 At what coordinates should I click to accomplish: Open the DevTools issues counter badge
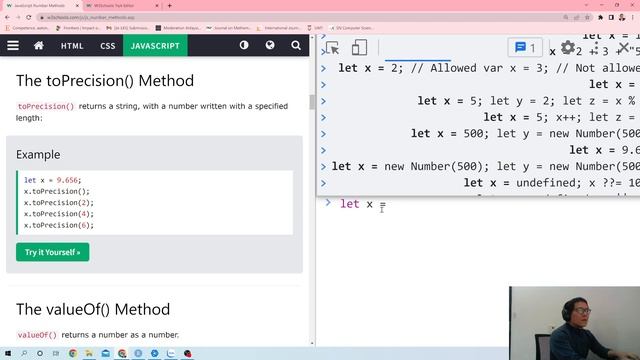coord(525,48)
